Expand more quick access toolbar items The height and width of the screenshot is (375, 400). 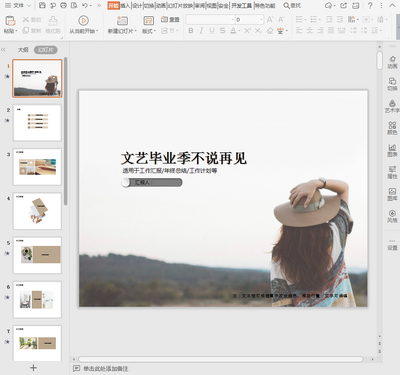pyautogui.click(x=99, y=5)
